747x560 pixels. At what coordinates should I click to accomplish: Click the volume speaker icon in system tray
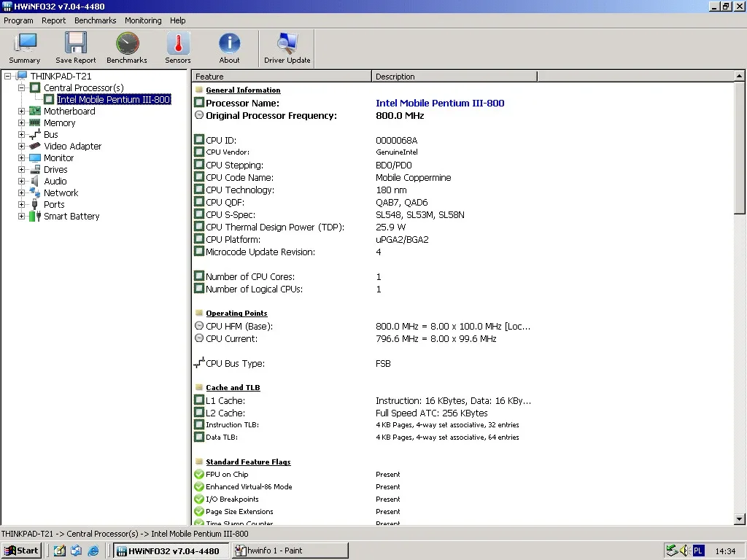tap(684, 551)
